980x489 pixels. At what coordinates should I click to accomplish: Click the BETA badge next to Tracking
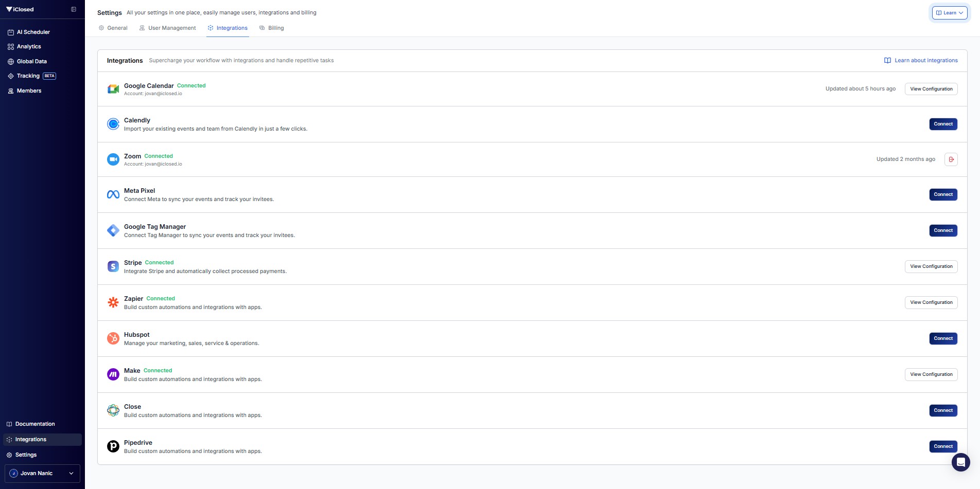point(49,76)
